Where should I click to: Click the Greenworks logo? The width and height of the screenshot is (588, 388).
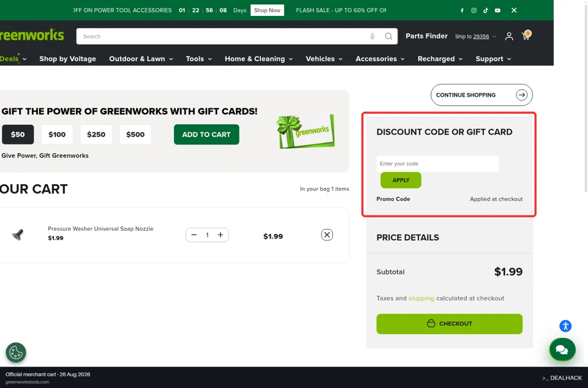point(32,35)
